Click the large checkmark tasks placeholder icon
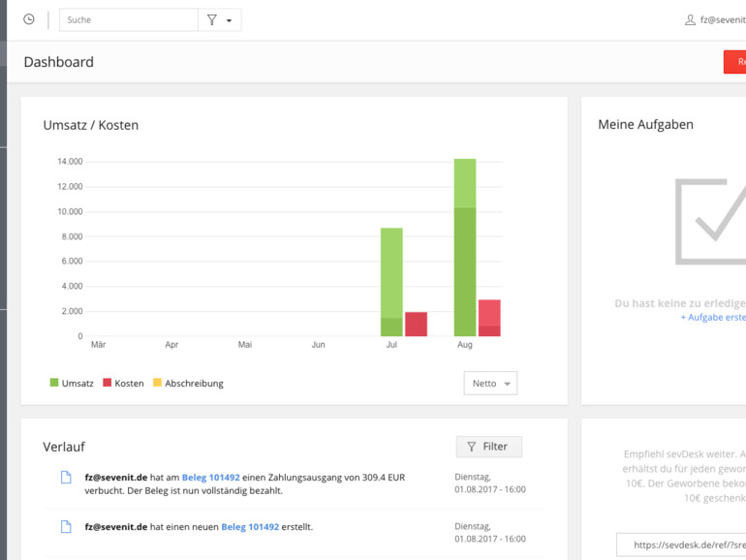This screenshot has width=746, height=560. (x=711, y=221)
